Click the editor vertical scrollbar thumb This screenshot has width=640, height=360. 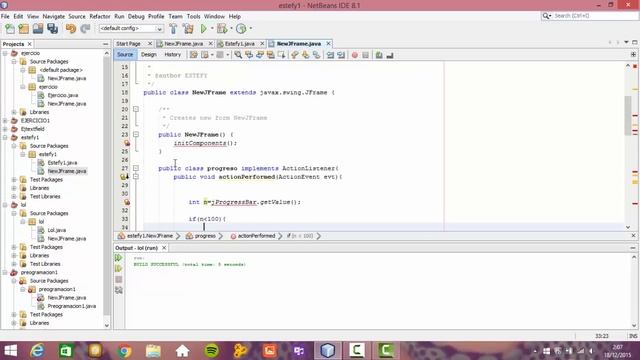click(x=628, y=116)
